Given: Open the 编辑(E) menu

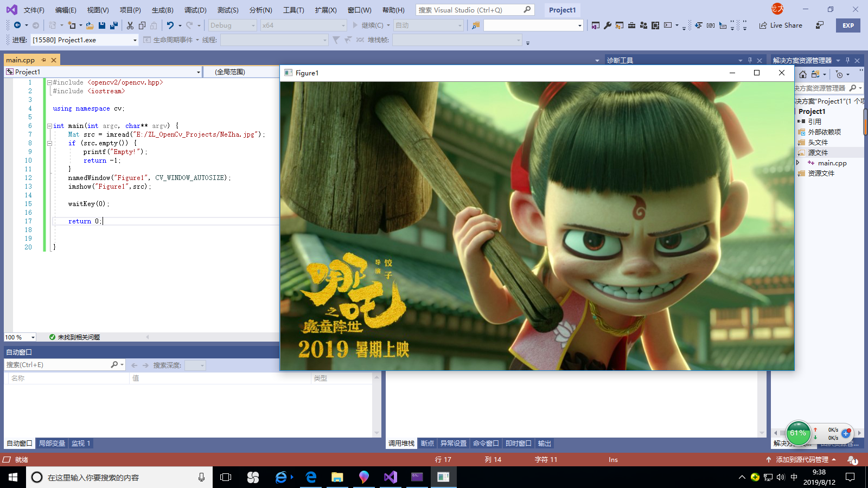Looking at the screenshot, I should tap(66, 10).
